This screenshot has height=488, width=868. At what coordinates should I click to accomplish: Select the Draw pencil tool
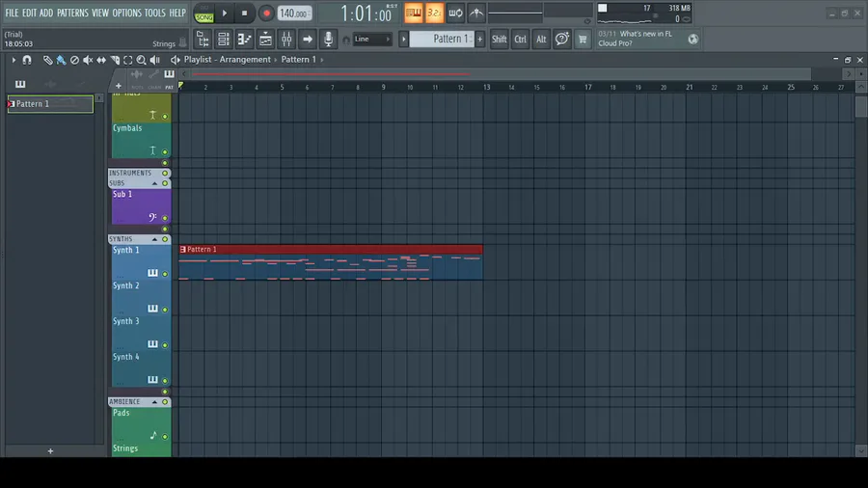(47, 60)
